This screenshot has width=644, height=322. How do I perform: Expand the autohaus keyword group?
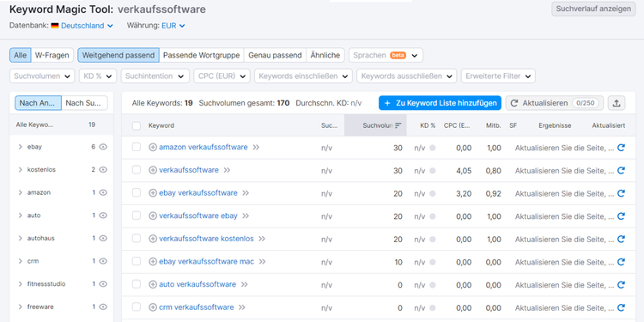[x=20, y=238]
